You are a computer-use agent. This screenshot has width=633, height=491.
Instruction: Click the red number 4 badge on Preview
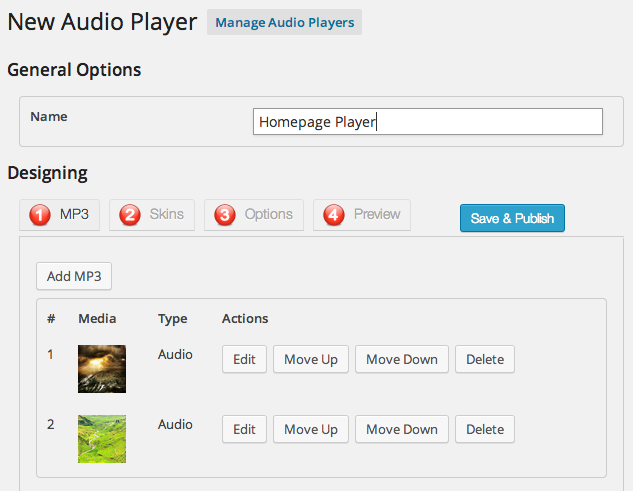[334, 215]
